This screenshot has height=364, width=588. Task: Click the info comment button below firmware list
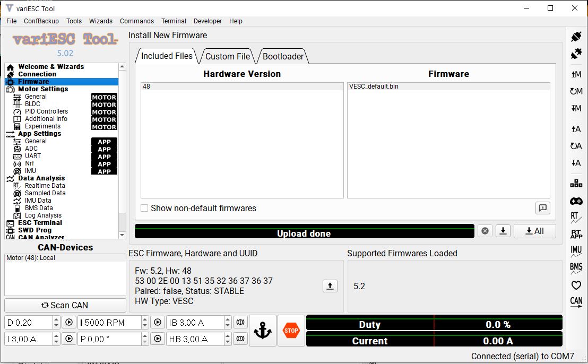pos(542,207)
